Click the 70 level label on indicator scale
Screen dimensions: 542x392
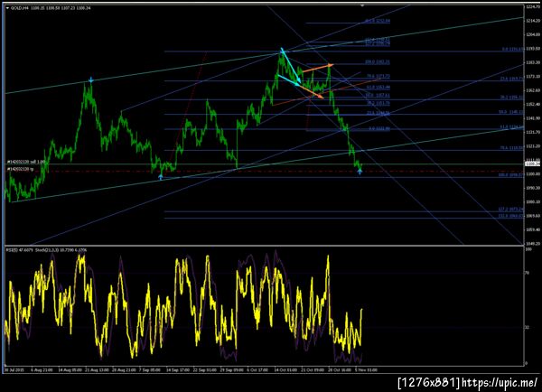click(528, 273)
